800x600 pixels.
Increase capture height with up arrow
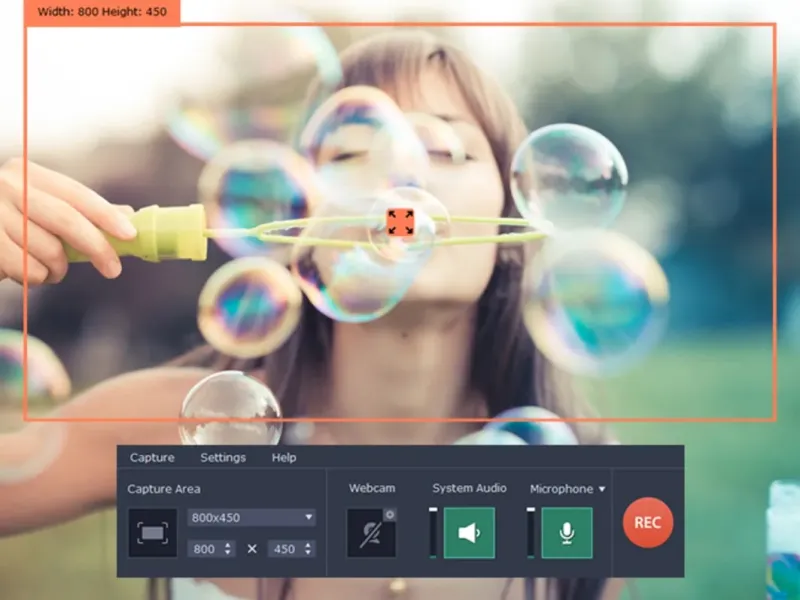pos(308,545)
